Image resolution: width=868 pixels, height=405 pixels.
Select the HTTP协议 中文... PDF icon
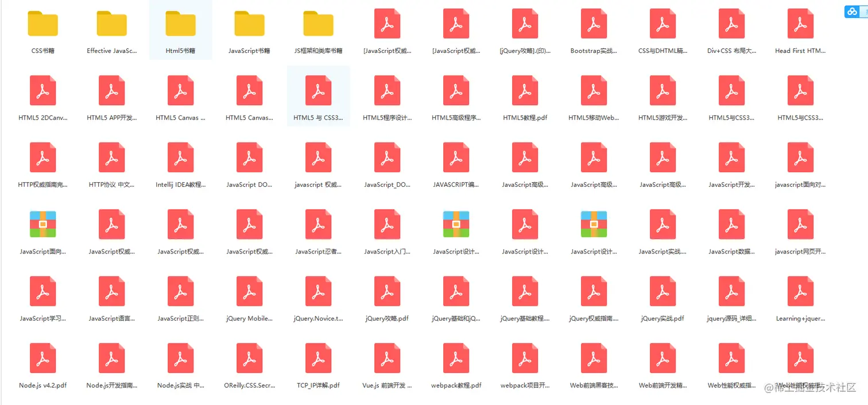point(112,157)
